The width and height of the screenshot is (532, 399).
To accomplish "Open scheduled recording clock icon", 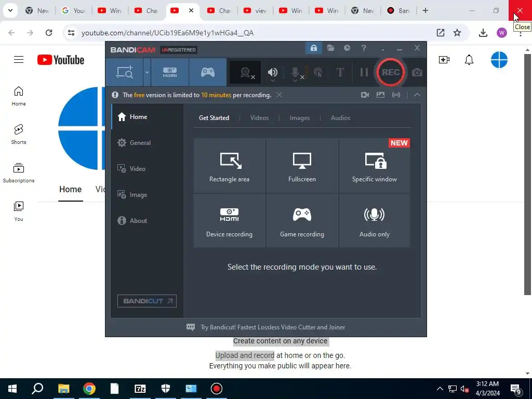I will 347,48.
